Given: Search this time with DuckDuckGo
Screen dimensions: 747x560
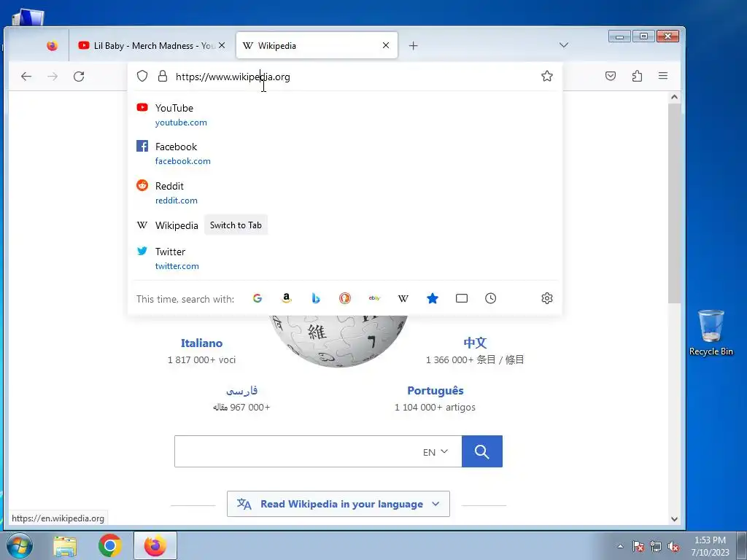Looking at the screenshot, I should [345, 298].
